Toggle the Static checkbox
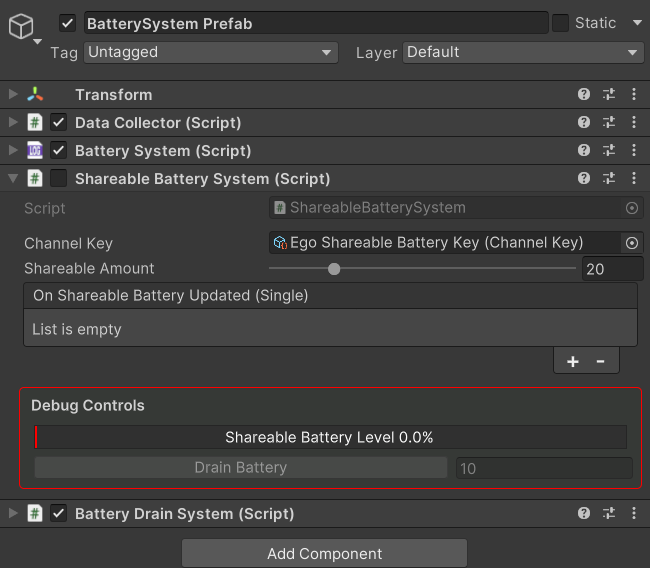 560,23
